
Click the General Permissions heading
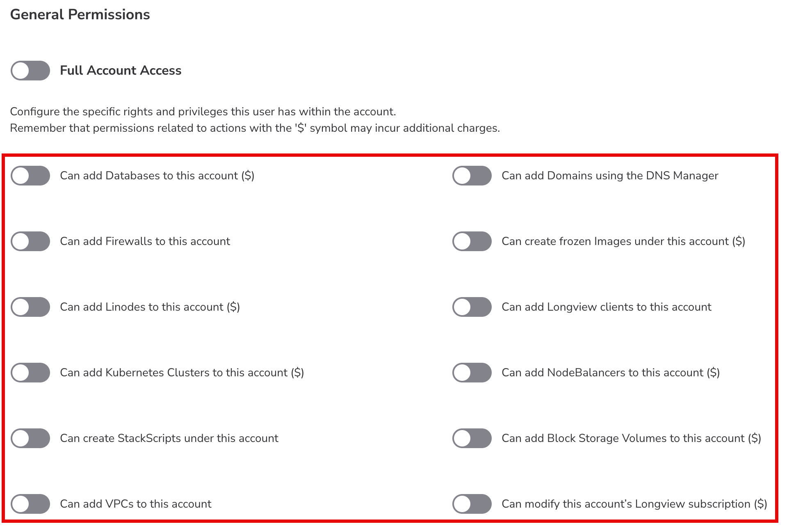tap(80, 15)
